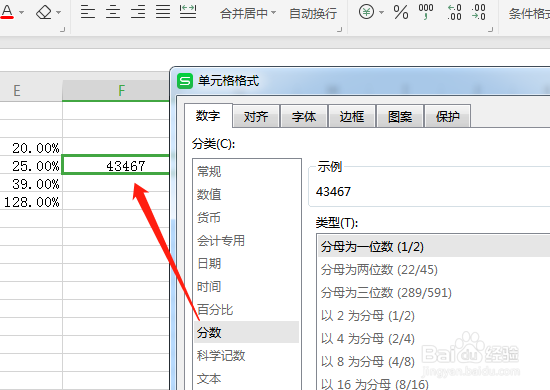Screen dimensions: 550x390
Task: Choose 以 2 为分母 (1/2) type
Action: tap(434, 316)
